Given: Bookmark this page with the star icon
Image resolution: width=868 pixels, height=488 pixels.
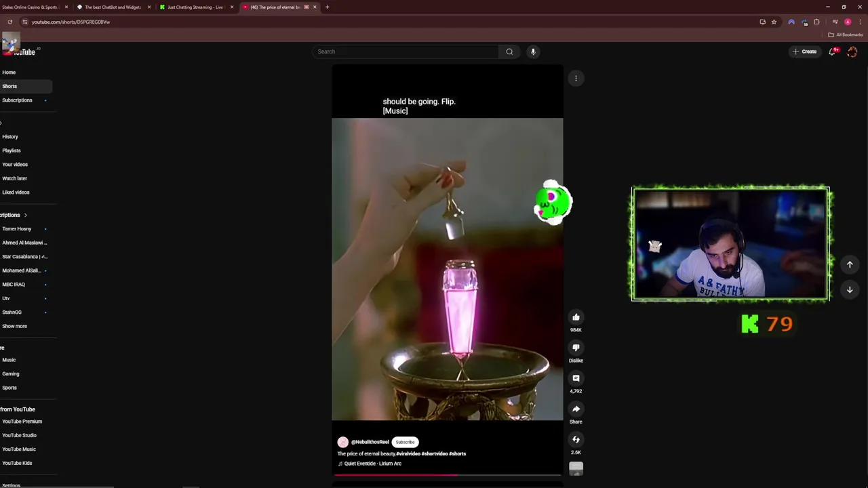Looking at the screenshot, I should tap(774, 22).
